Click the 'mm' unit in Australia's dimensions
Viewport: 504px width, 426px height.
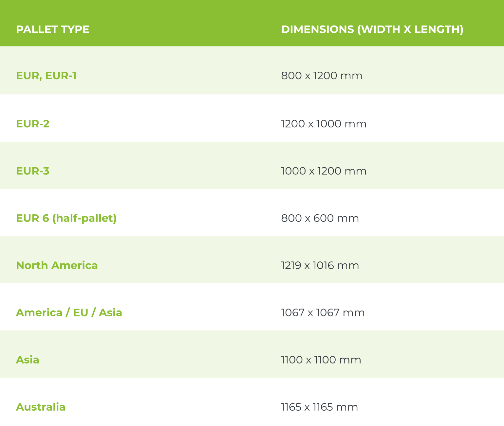tap(349, 407)
